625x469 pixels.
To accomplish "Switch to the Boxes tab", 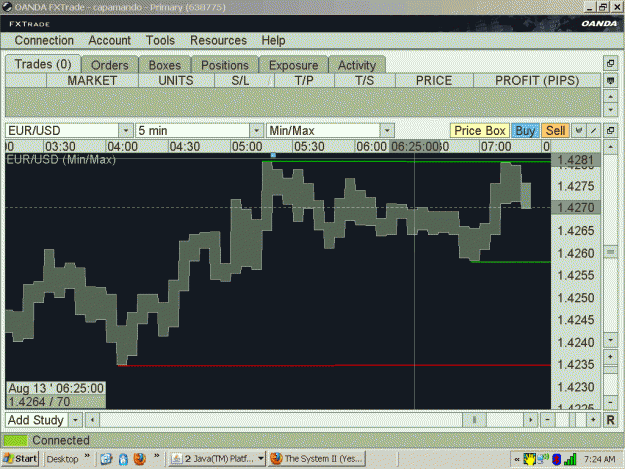I will [x=165, y=65].
